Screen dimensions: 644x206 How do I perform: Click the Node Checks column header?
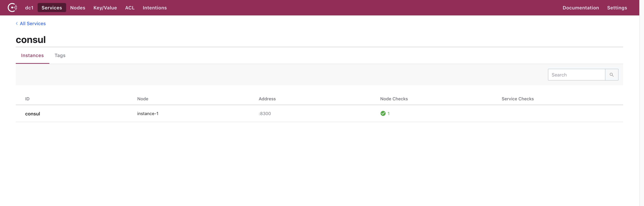(x=394, y=99)
